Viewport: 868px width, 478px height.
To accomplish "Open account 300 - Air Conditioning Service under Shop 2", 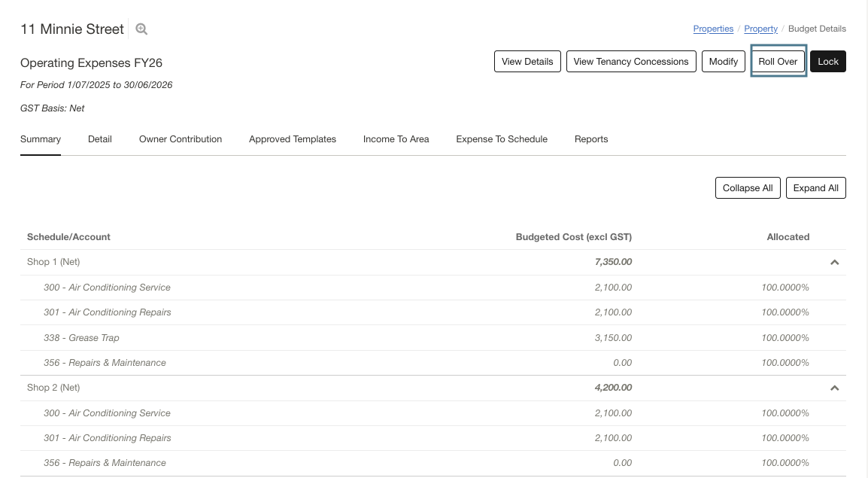I will click(x=107, y=413).
